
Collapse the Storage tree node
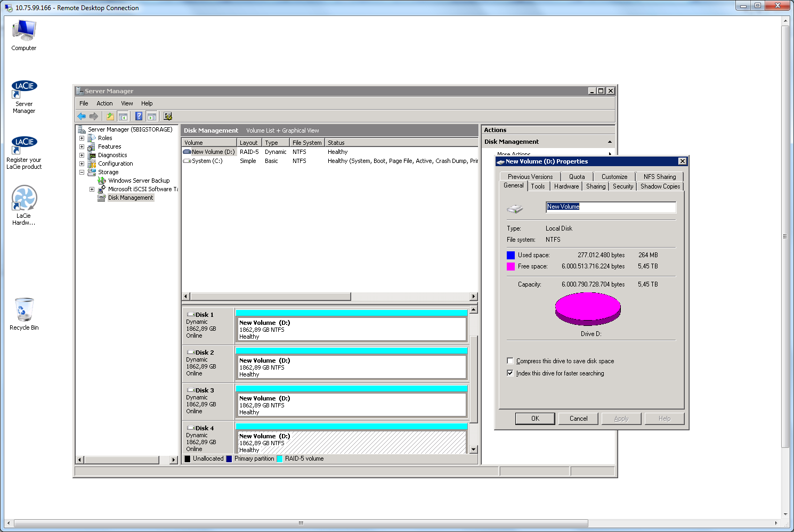tap(82, 172)
